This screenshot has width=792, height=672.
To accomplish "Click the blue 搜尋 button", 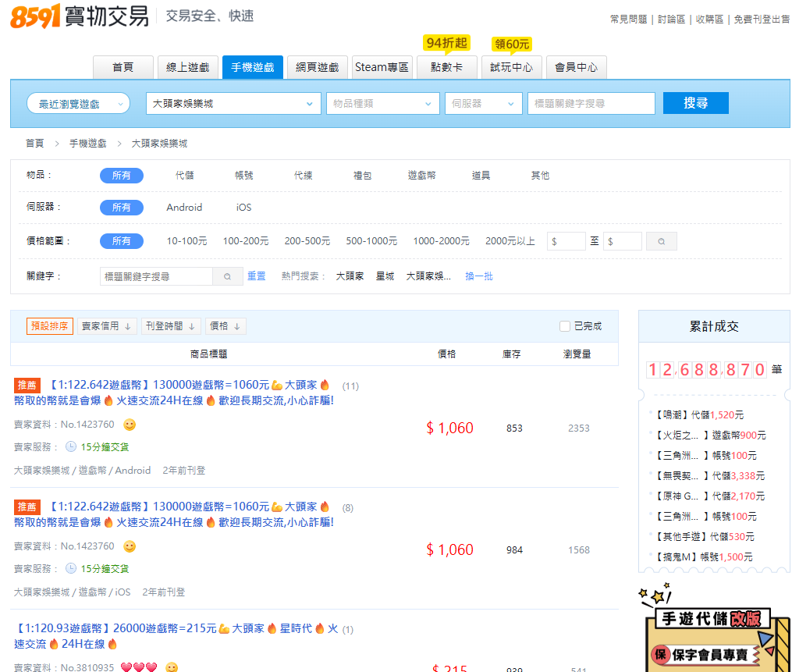I will [x=695, y=103].
